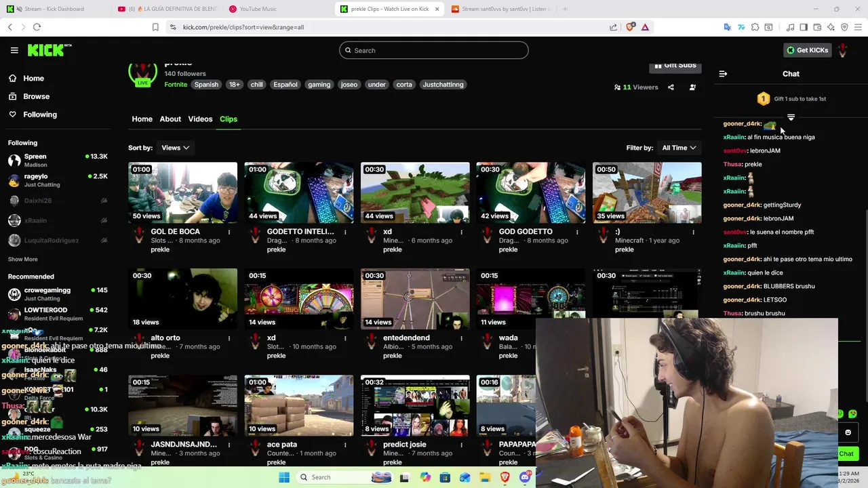Switch to the Home channel tab

click(142, 119)
